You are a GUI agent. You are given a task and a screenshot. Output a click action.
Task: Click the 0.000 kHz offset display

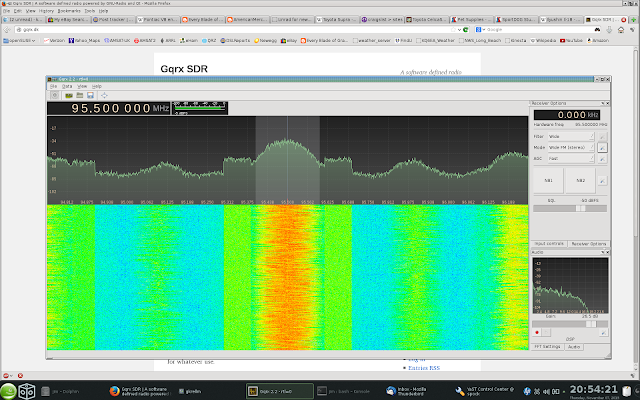tap(567, 115)
